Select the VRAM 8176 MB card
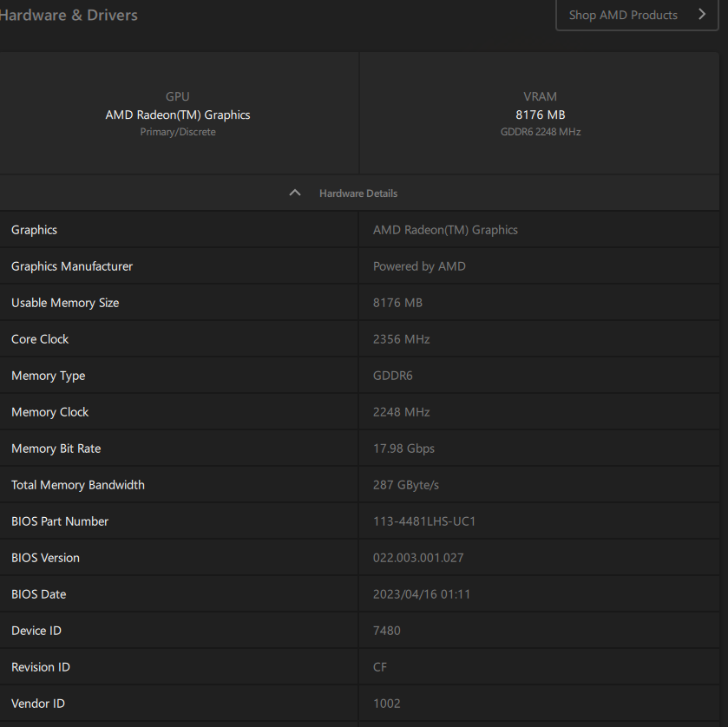This screenshot has height=727, width=728. pyautogui.click(x=540, y=114)
